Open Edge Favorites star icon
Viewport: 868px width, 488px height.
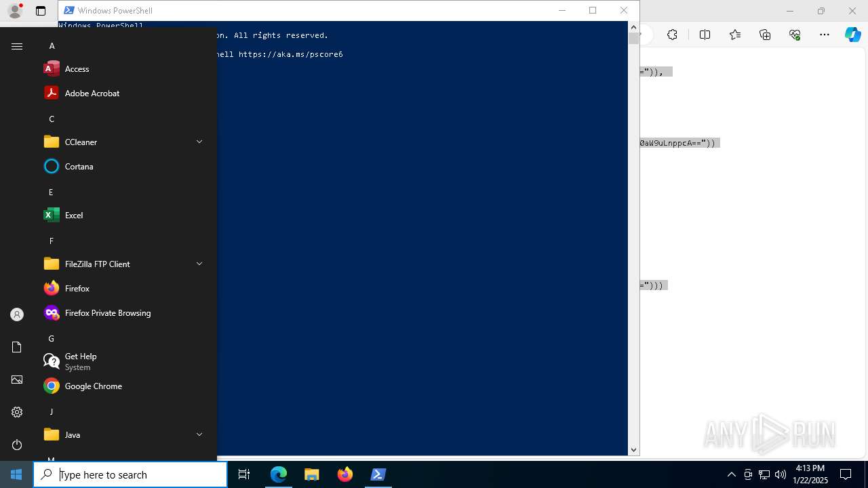735,35
